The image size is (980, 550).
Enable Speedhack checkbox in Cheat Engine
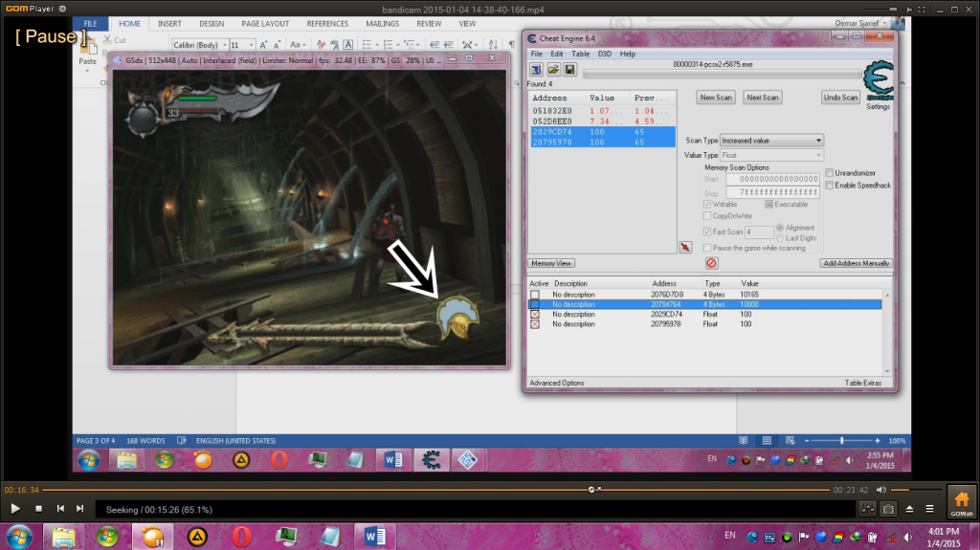[830, 185]
